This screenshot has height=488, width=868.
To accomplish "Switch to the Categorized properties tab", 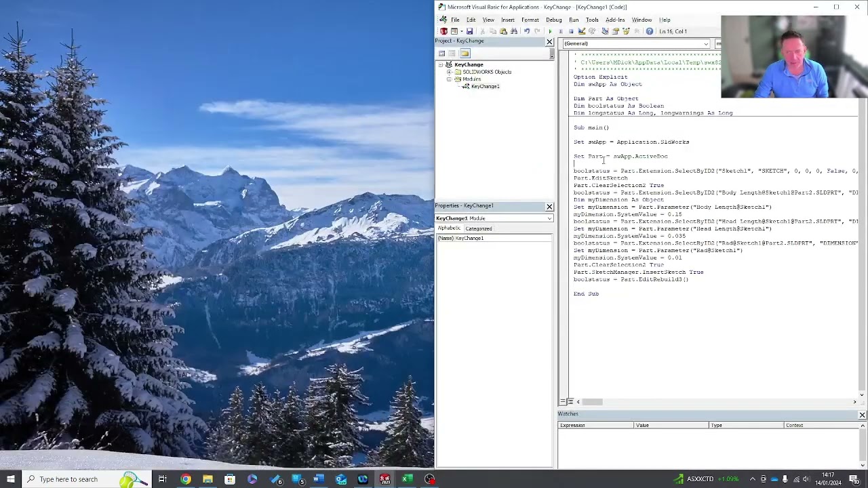I will (x=478, y=228).
